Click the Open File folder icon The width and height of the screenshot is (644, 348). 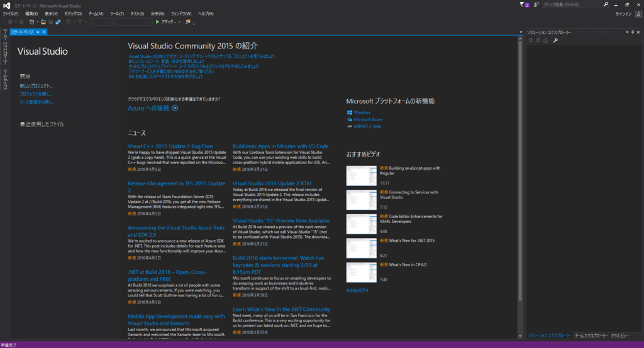43,22
